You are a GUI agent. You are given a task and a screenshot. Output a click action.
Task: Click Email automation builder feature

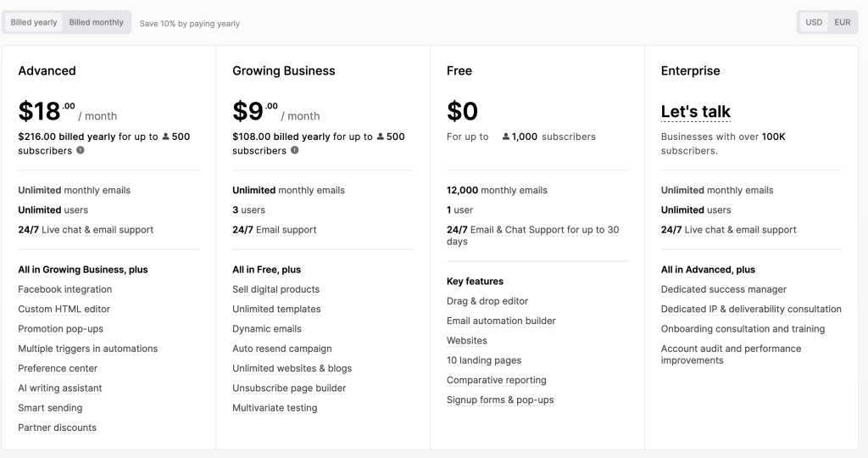(501, 321)
